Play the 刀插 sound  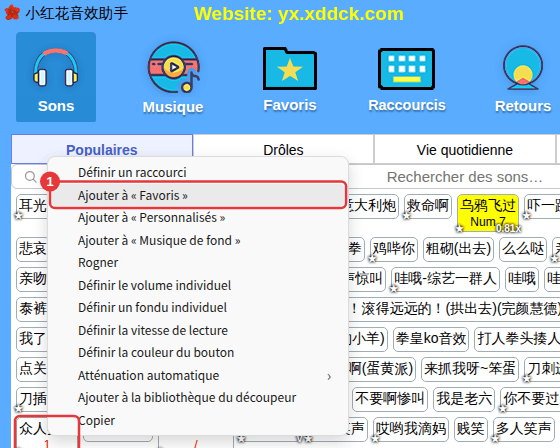pyautogui.click(x=32, y=398)
